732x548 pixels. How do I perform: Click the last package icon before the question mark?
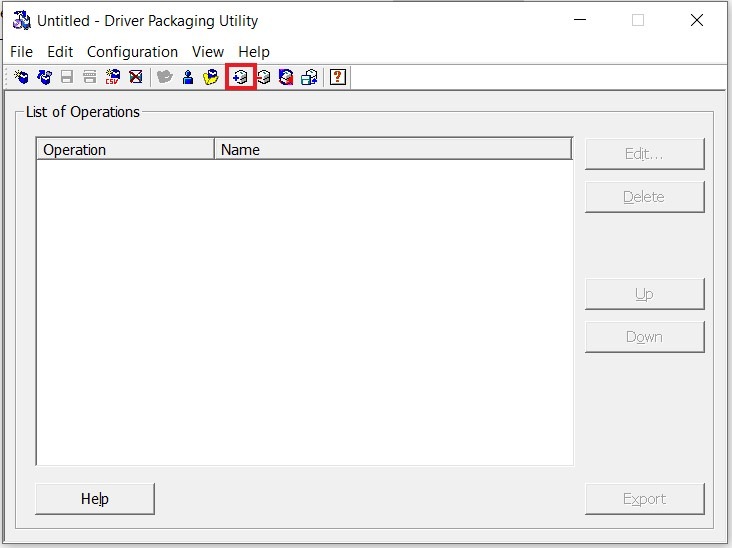[x=310, y=77]
